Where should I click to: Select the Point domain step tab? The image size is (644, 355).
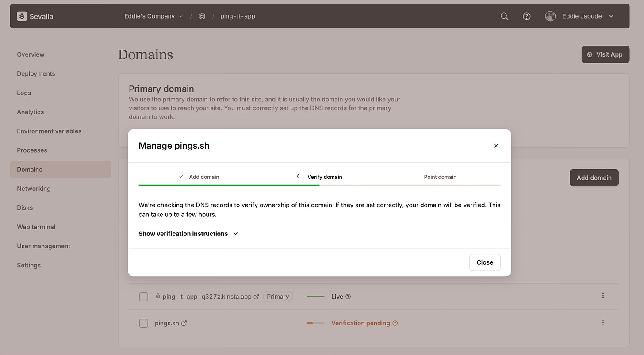pos(440,177)
